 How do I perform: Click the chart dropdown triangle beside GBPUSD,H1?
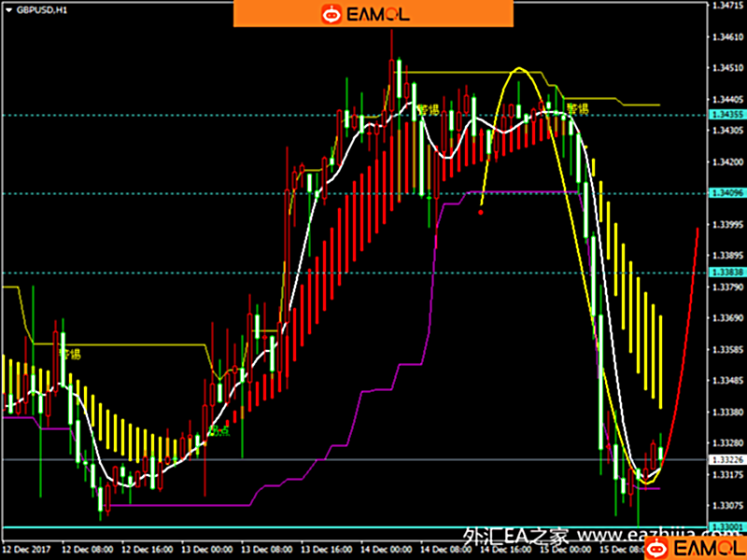point(7,8)
